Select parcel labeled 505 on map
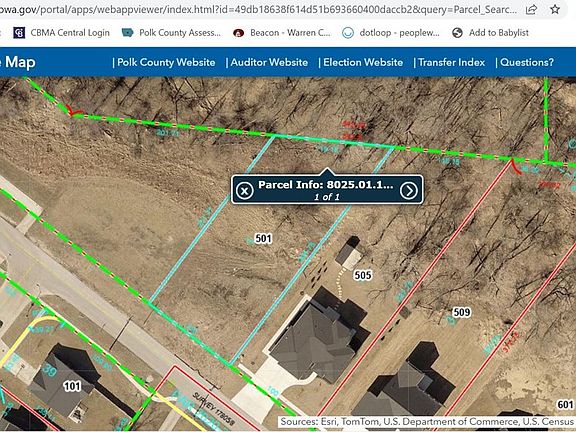Image resolution: width=576 pixels, height=432 pixels. (x=363, y=275)
